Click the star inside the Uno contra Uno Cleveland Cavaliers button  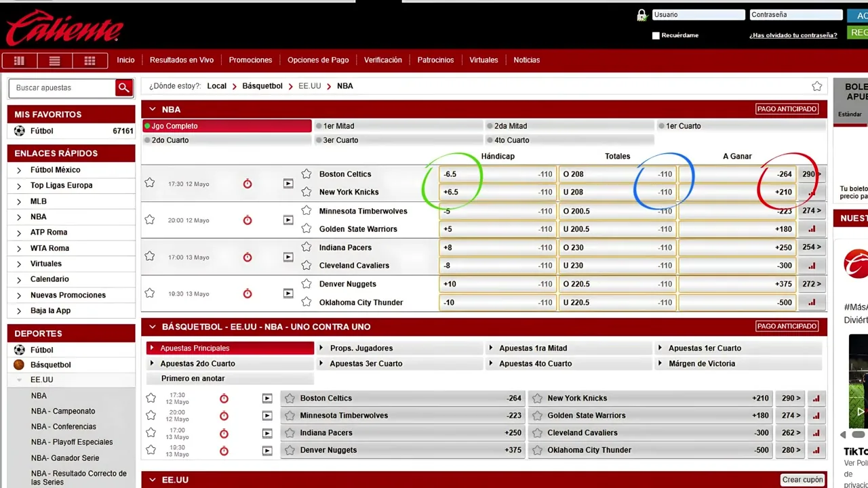tap(537, 433)
